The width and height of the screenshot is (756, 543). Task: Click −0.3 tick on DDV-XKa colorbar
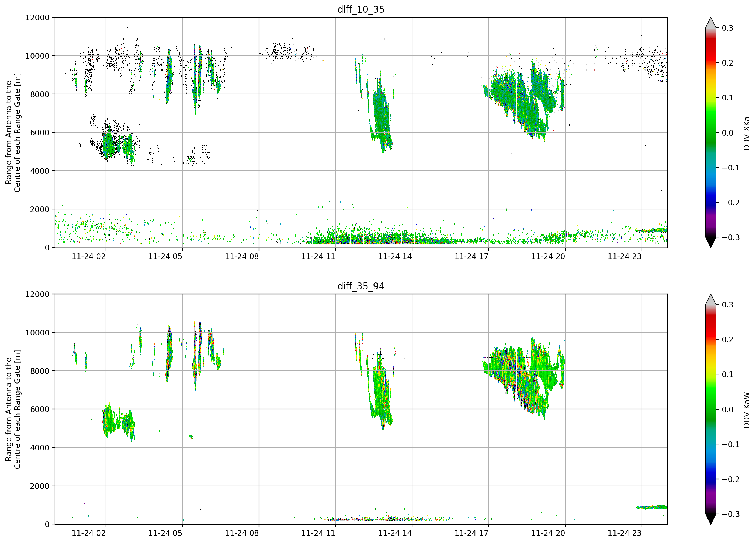coord(731,237)
